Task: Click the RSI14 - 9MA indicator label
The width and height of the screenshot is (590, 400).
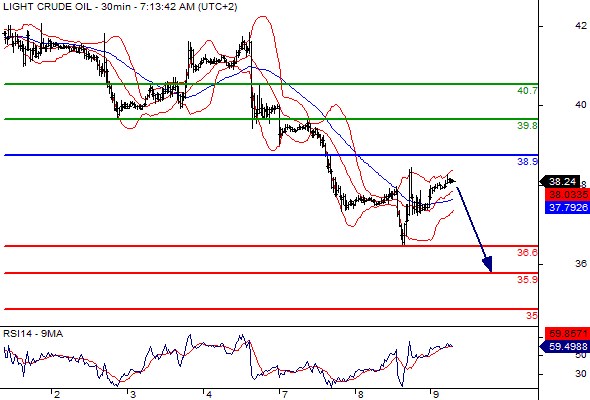Action: tap(33, 334)
